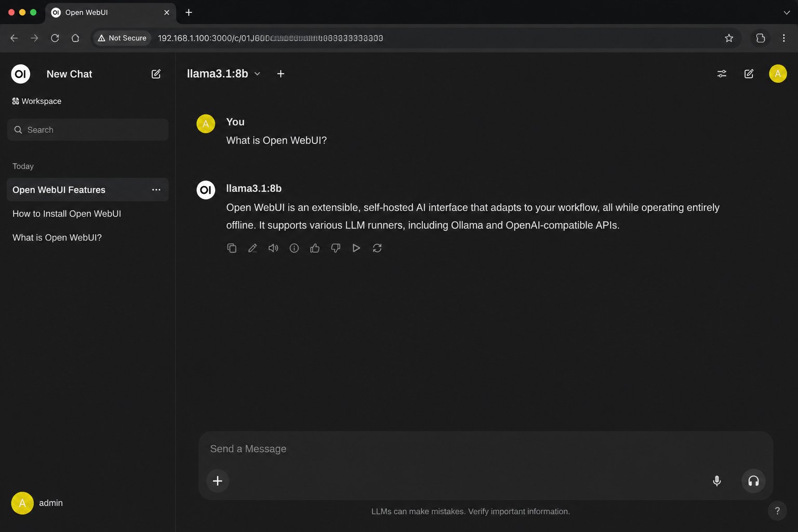Viewport: 798px width, 532px height.
Task: Click the browser address bar URL
Action: pyautogui.click(x=271, y=38)
